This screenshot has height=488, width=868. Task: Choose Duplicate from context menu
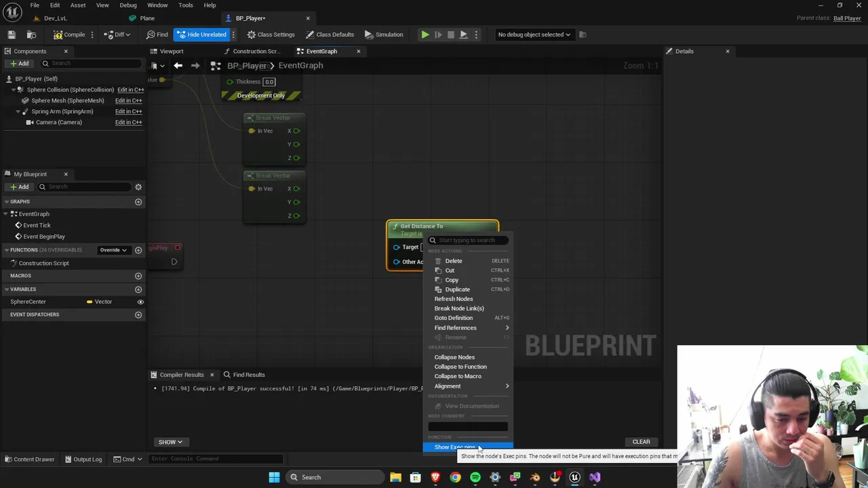click(468, 289)
